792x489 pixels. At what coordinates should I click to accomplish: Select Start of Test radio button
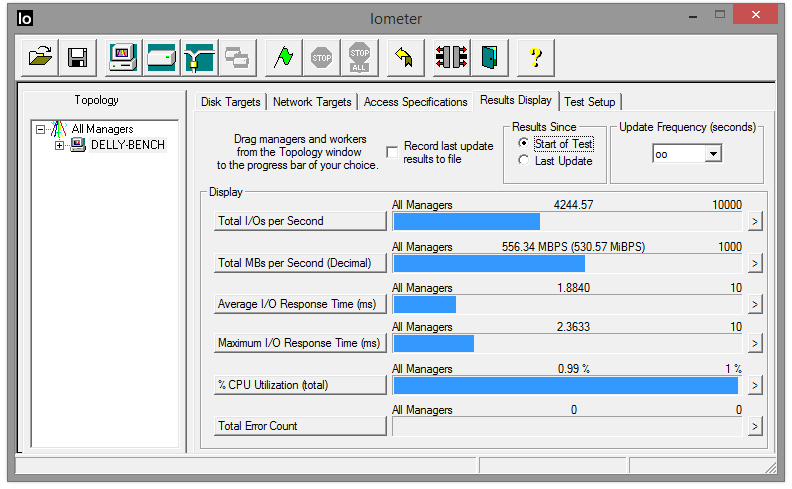524,143
